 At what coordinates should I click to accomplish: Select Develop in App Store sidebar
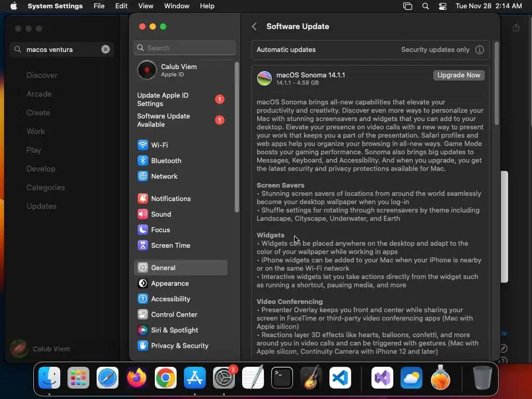[41, 169]
